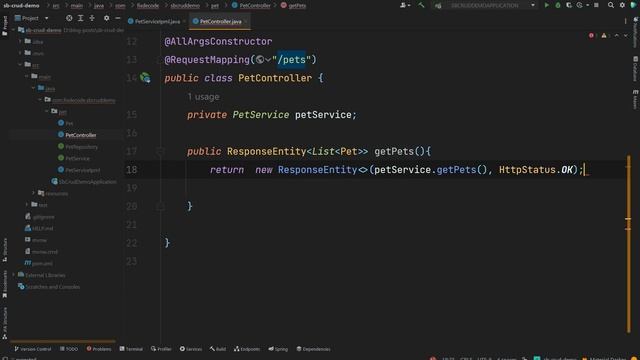Open the Services tool window

click(191, 349)
